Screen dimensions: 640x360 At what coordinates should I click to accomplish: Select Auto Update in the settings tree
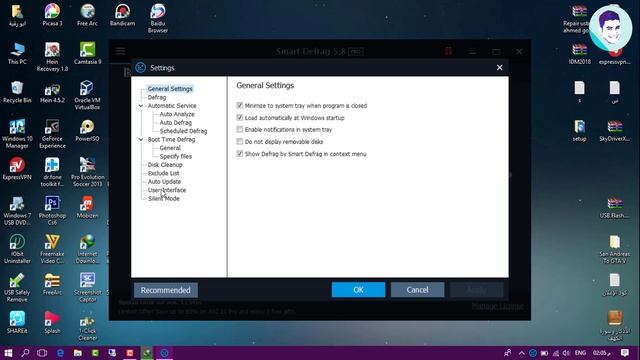(164, 182)
